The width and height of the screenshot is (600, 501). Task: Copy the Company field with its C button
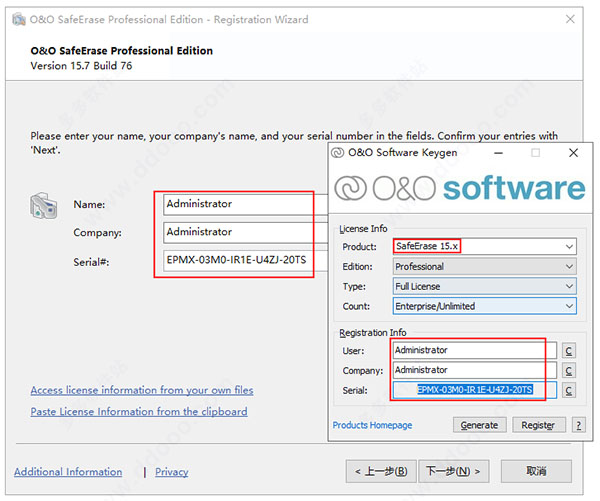pyautogui.click(x=569, y=370)
